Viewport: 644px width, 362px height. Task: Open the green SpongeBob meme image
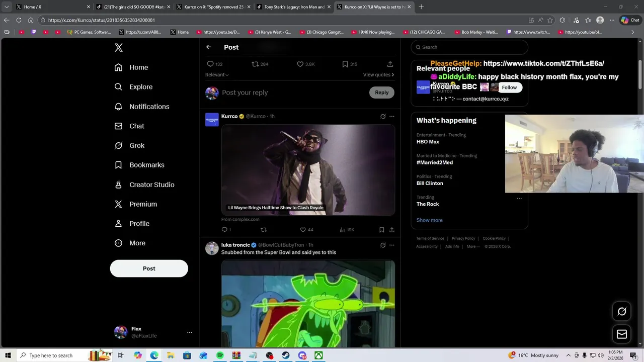[308, 304]
